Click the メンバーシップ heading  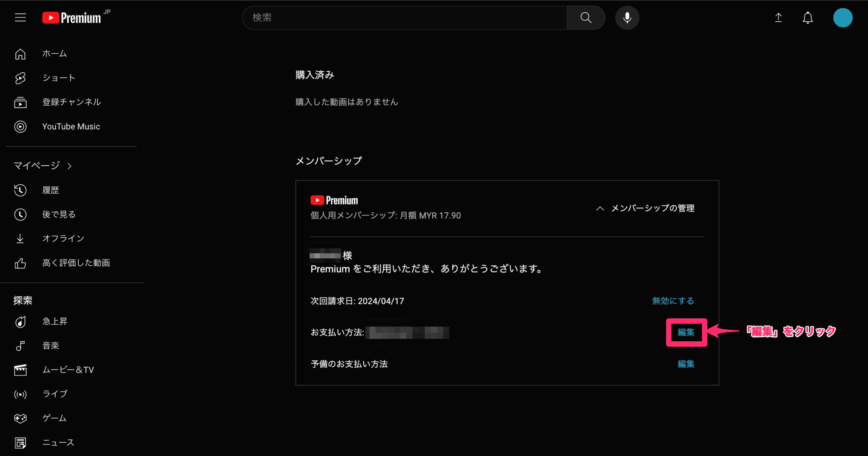click(328, 161)
